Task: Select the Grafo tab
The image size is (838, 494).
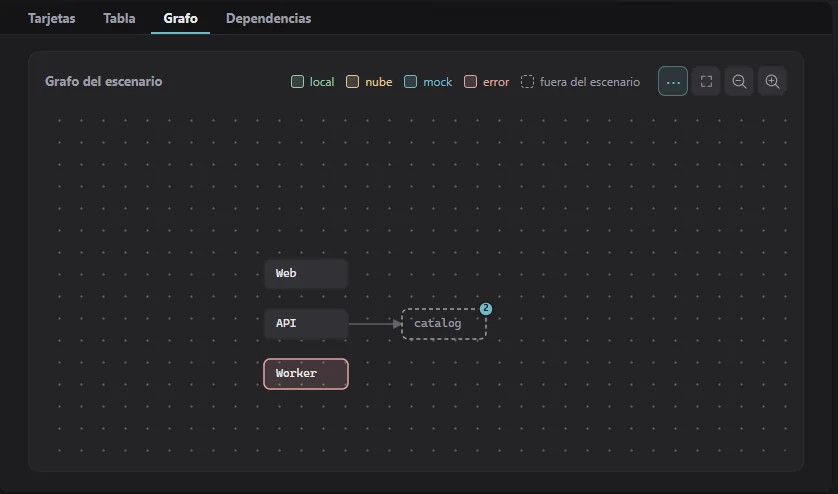Action: (181, 18)
